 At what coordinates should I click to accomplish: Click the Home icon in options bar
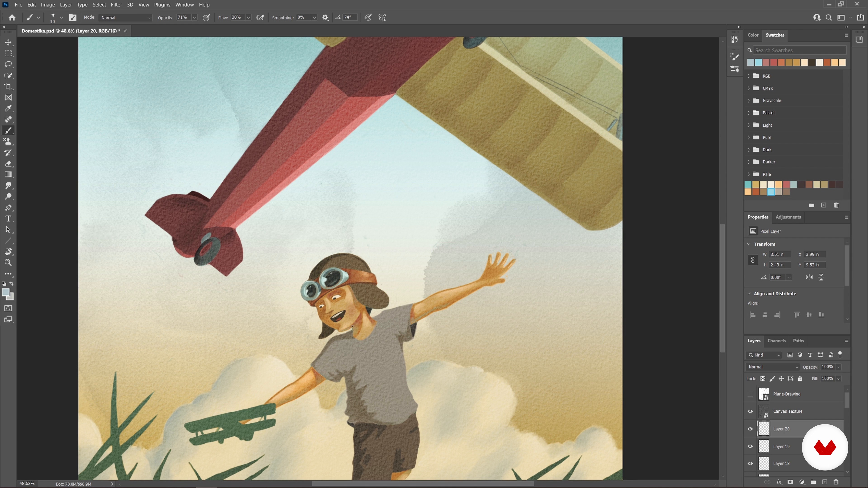click(x=12, y=18)
